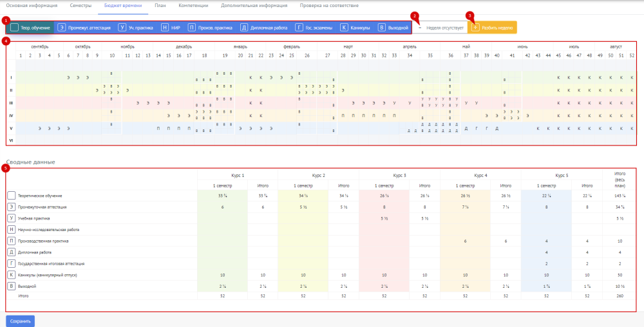Select course I row label in calendar
The image size is (644, 327).
(x=11, y=77)
